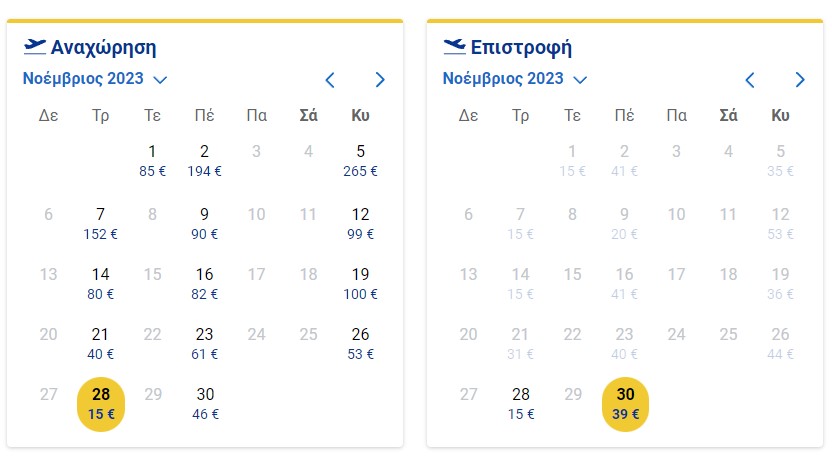
Task: Pick departure date 19 at 100 €
Action: coord(361,282)
